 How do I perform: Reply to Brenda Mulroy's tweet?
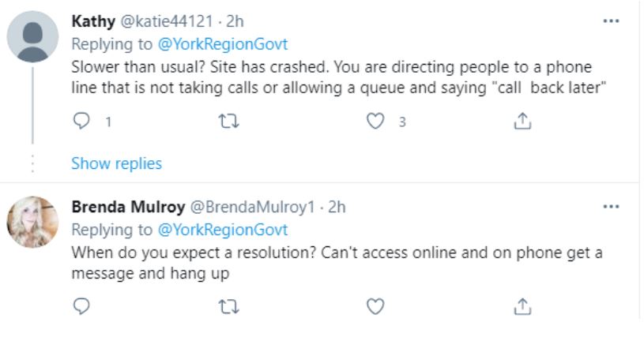tap(82, 305)
